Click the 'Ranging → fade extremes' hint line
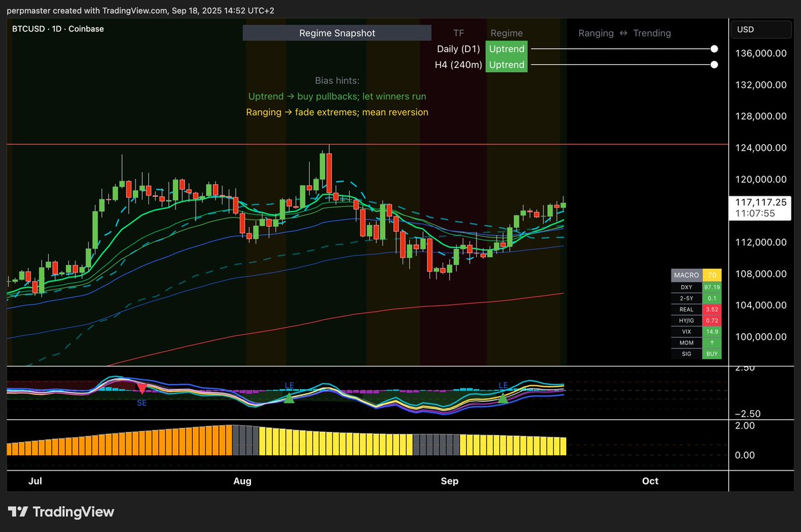Image resolution: width=801 pixels, height=532 pixels. [x=337, y=112]
